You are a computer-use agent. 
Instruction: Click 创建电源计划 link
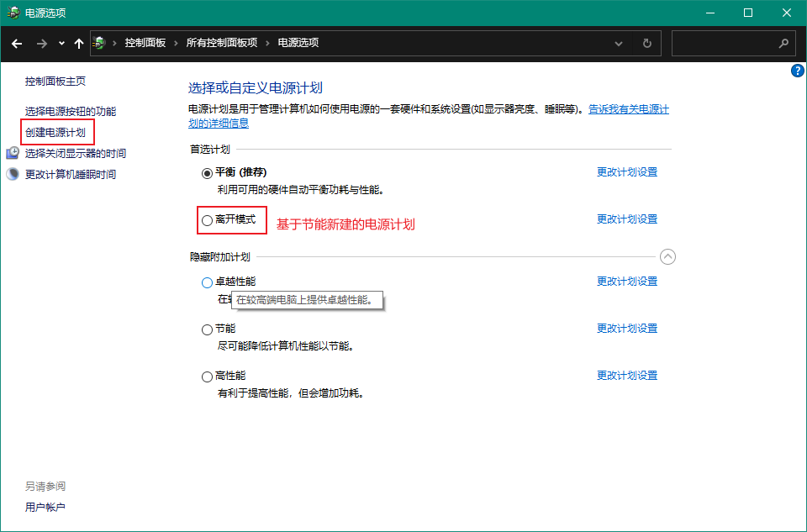pos(55,132)
